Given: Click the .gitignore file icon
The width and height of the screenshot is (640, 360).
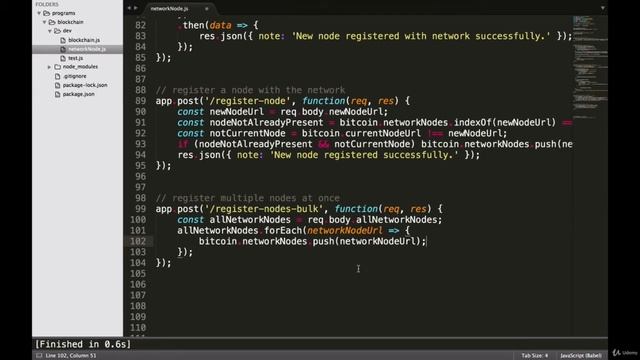Looking at the screenshot, I should pyautogui.click(x=58, y=76).
